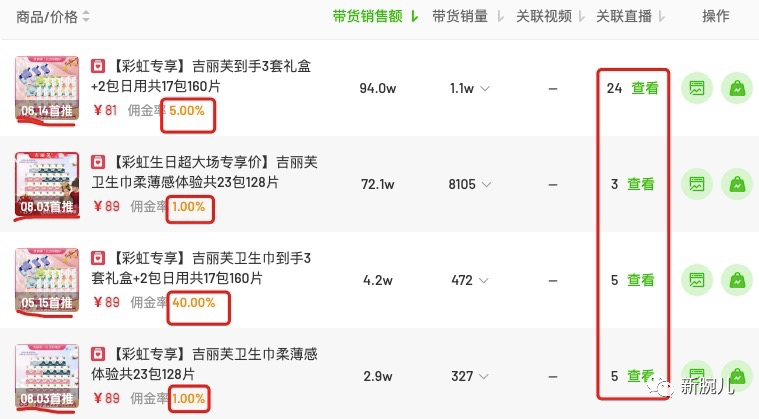Click red shop badge before first product title
This screenshot has height=419, width=759.
click(x=98, y=66)
